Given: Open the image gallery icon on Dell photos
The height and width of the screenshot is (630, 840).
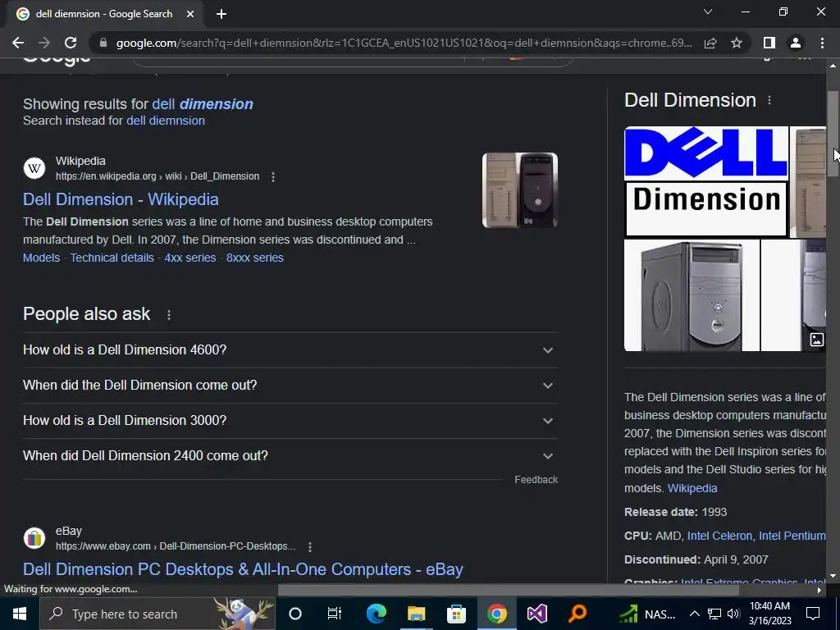Looking at the screenshot, I should click(x=816, y=340).
